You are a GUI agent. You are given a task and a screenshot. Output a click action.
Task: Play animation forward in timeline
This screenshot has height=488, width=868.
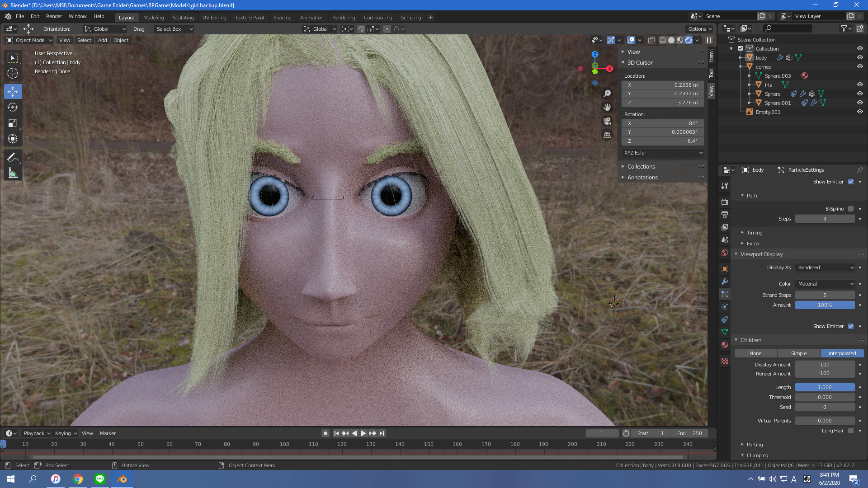coord(363,433)
